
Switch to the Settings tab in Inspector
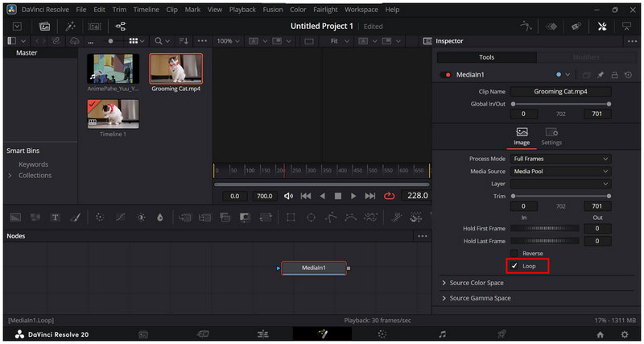click(551, 137)
